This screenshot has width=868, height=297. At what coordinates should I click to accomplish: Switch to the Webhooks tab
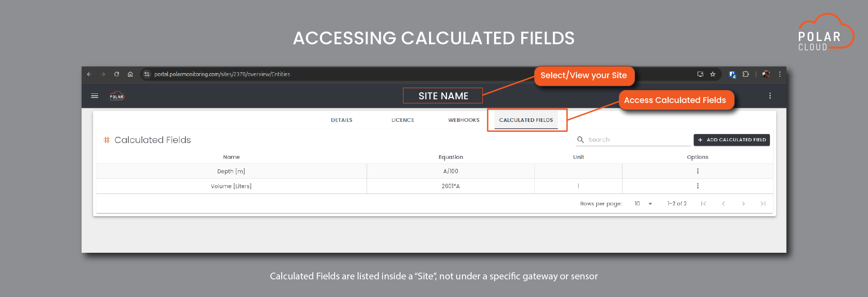tap(464, 120)
